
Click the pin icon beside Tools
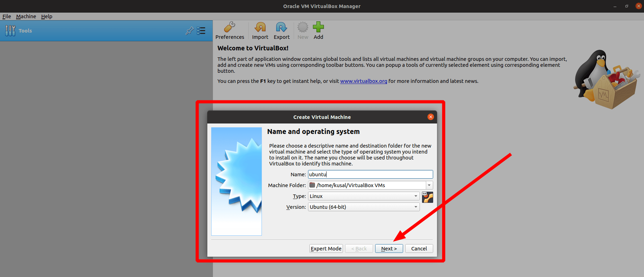tap(189, 31)
